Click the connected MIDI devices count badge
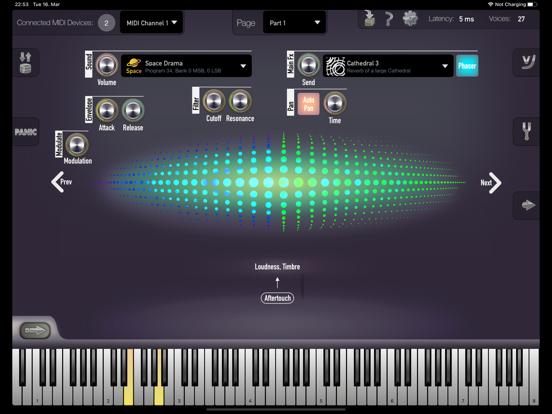Image resolution: width=552 pixels, height=414 pixels. click(106, 23)
